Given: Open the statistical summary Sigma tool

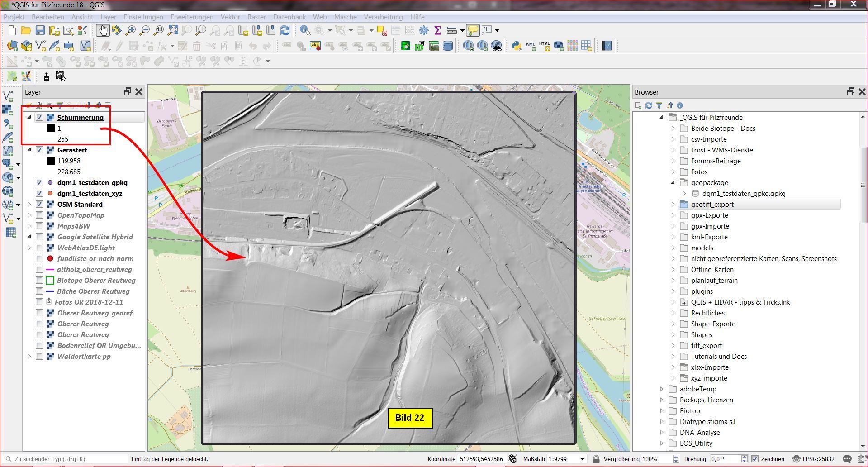Looking at the screenshot, I should pyautogui.click(x=437, y=30).
